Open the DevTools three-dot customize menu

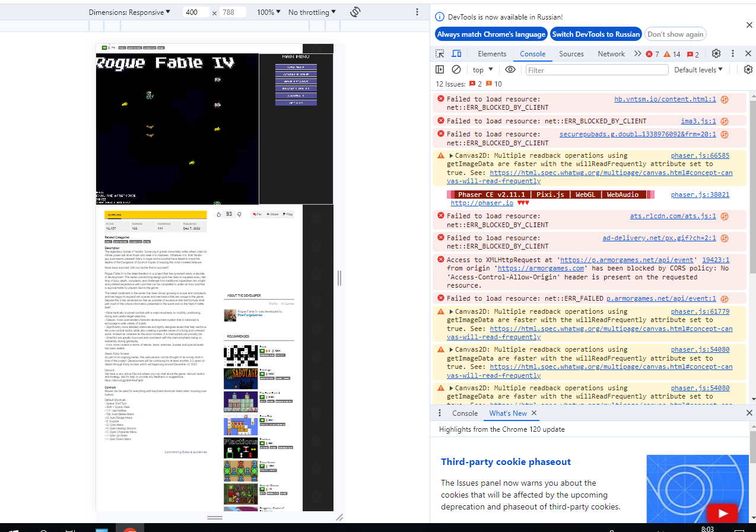click(732, 53)
